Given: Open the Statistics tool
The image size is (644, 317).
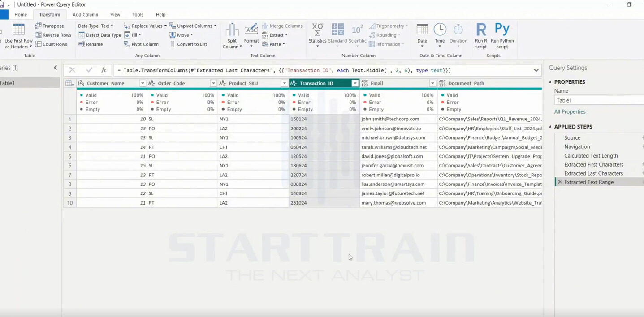Looking at the screenshot, I should (x=317, y=35).
